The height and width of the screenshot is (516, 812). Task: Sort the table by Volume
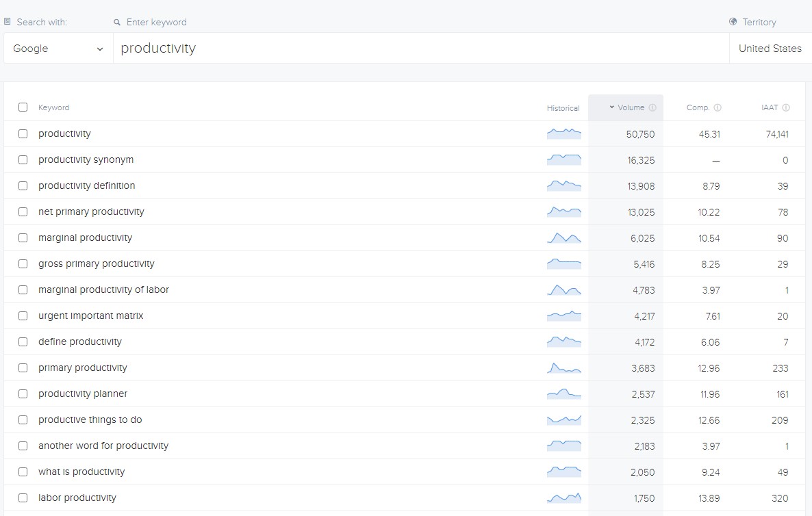coord(631,107)
